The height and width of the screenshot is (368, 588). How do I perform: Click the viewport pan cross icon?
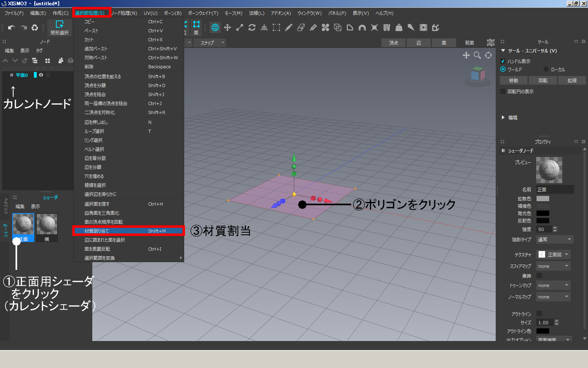(x=466, y=55)
